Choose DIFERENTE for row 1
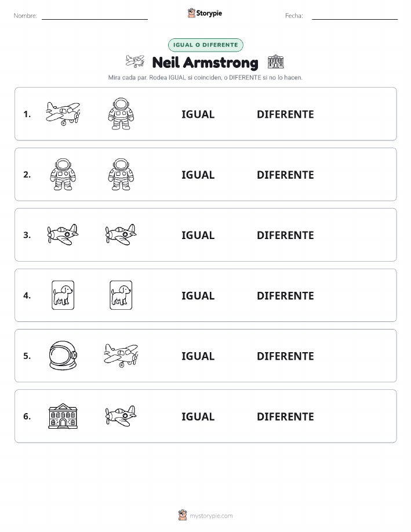This screenshot has width=411, height=532. point(285,114)
